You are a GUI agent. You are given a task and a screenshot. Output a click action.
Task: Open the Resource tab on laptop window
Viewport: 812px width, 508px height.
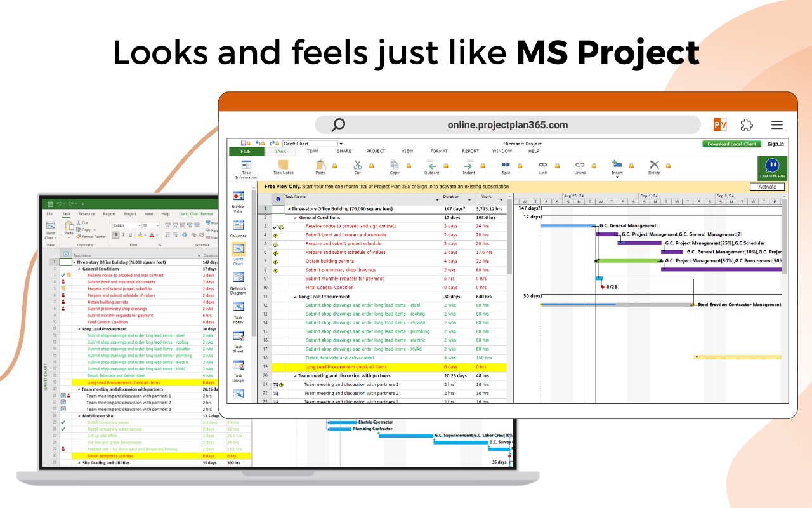(x=86, y=214)
